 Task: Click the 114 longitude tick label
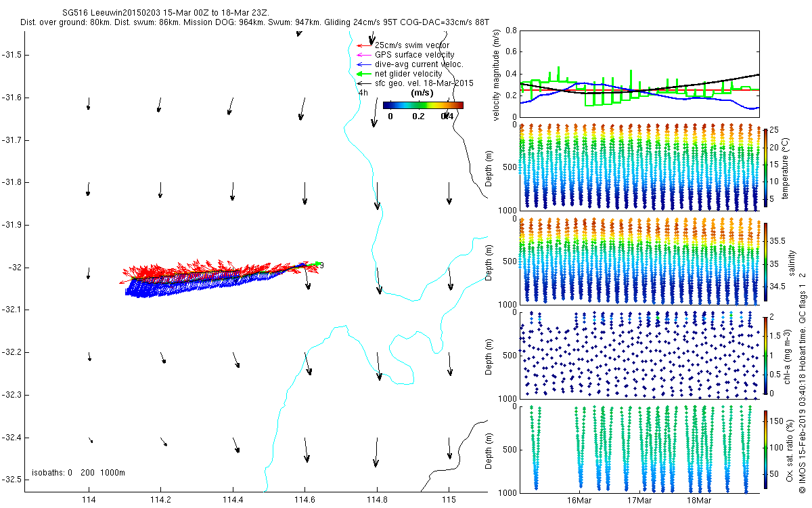coord(88,499)
